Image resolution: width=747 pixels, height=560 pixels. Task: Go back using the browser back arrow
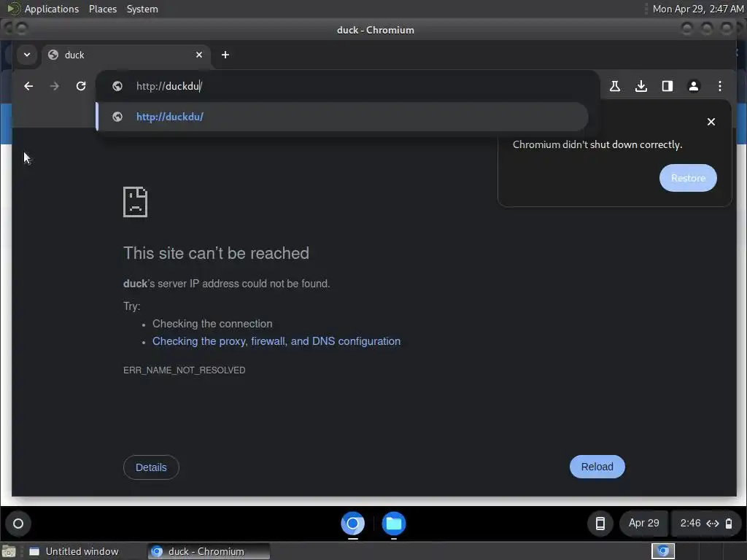tap(28, 86)
